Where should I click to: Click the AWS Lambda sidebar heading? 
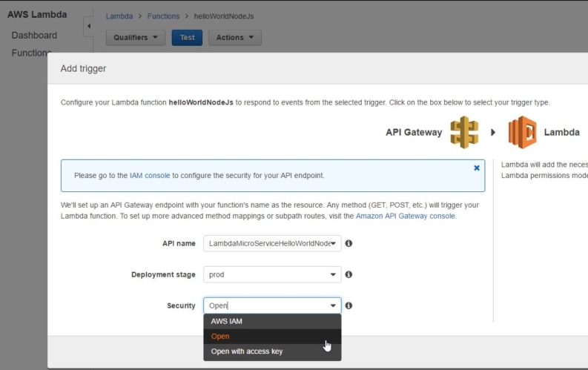pos(37,15)
